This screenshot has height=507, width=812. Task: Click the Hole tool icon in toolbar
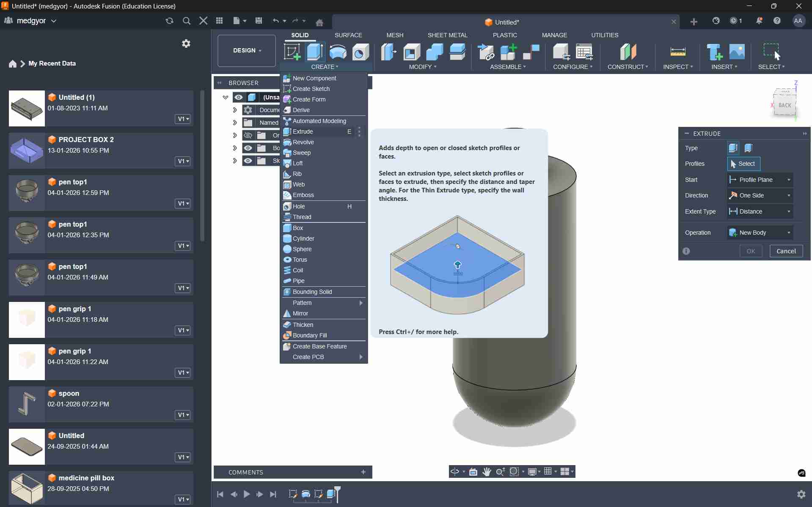click(x=361, y=52)
